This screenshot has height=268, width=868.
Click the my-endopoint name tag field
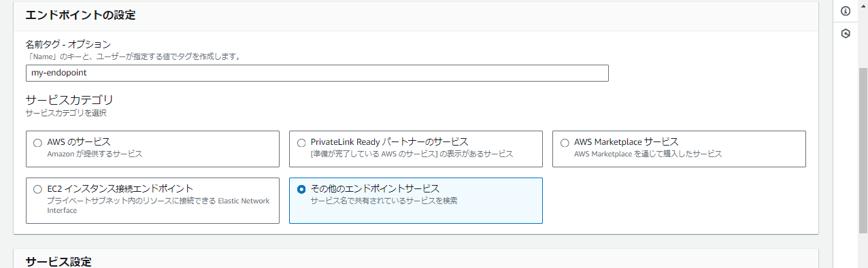317,72
